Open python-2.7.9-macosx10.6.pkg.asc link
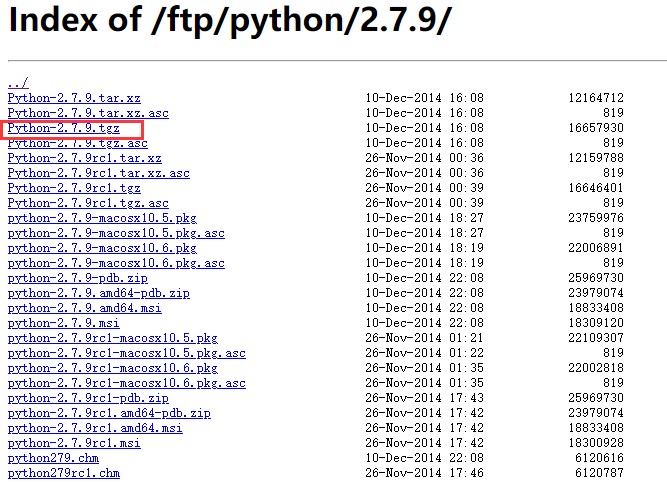Screen dimensions: 667x482 coord(116,263)
